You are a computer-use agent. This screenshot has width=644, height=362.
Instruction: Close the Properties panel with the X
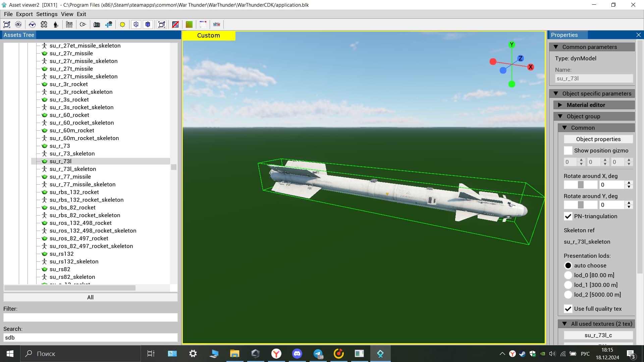point(639,35)
